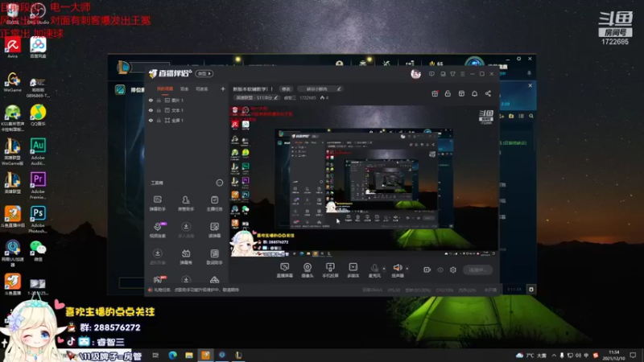Collapse the toolbox panel
Screen dimensions: 644x362
220,183
